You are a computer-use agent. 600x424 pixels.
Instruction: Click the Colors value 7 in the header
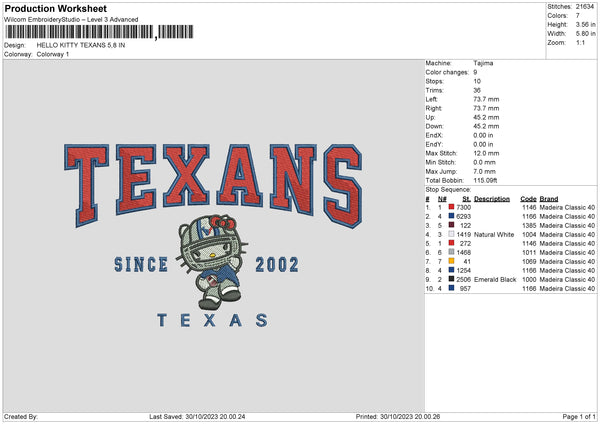pos(577,16)
